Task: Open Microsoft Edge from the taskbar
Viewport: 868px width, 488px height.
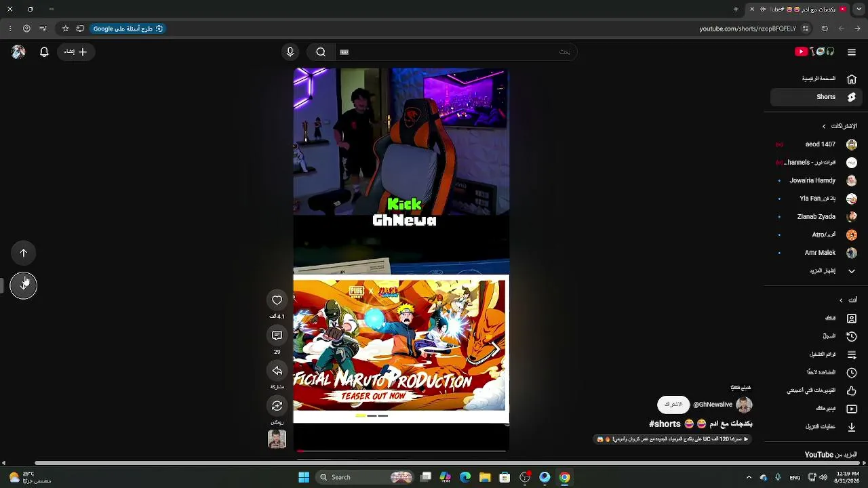Action: coord(465,477)
